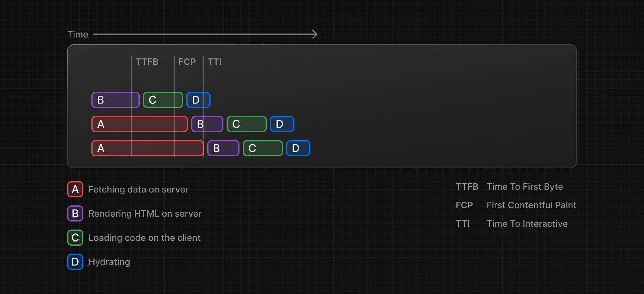Select the purple B block in the top row

(116, 100)
